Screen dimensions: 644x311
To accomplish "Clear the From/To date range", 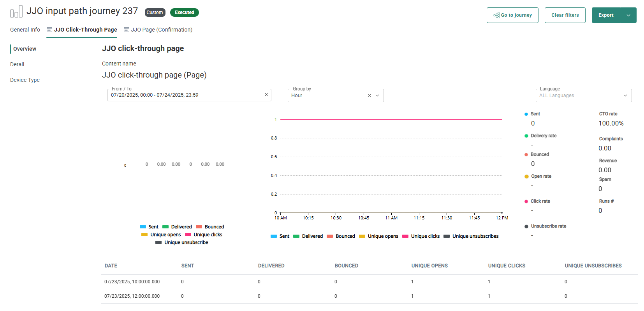I will click(266, 95).
